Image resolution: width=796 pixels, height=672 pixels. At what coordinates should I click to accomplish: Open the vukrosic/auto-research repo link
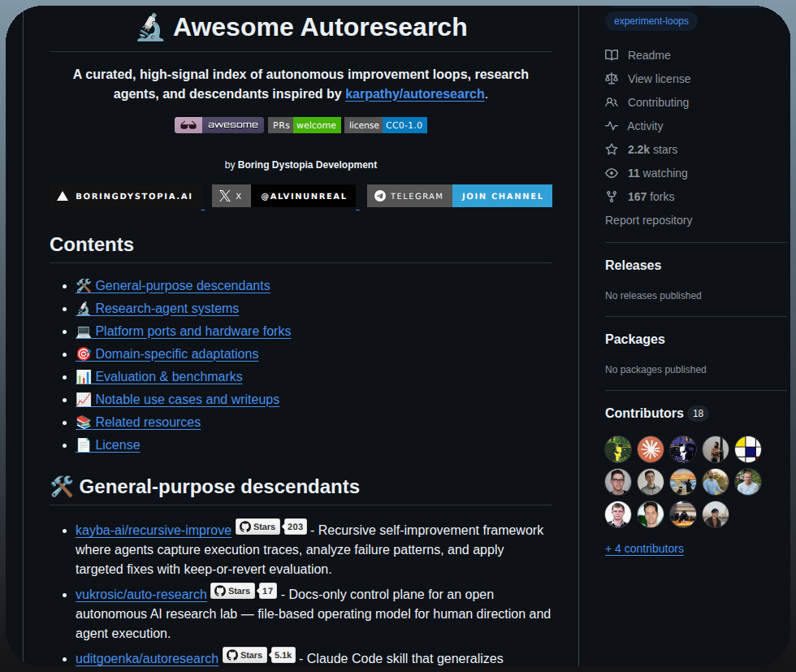point(141,594)
